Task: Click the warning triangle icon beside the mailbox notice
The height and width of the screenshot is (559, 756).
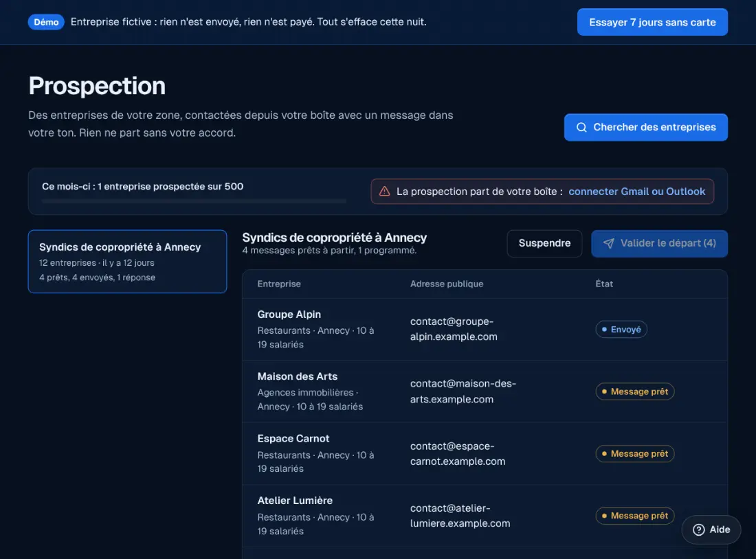Action: tap(384, 192)
